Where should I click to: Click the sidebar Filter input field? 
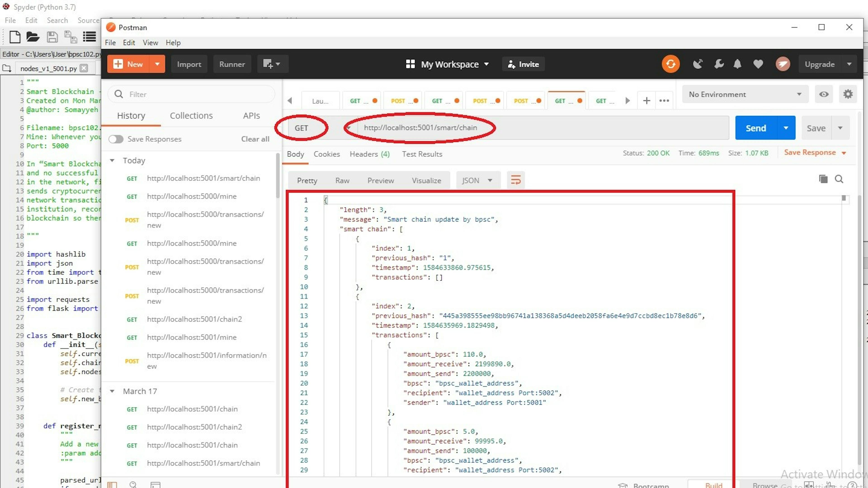pyautogui.click(x=191, y=94)
